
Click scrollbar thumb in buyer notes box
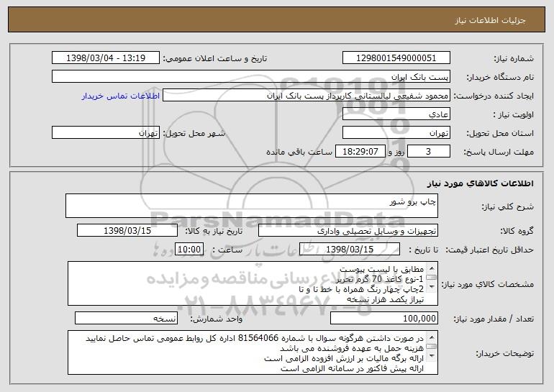pos(432,347)
